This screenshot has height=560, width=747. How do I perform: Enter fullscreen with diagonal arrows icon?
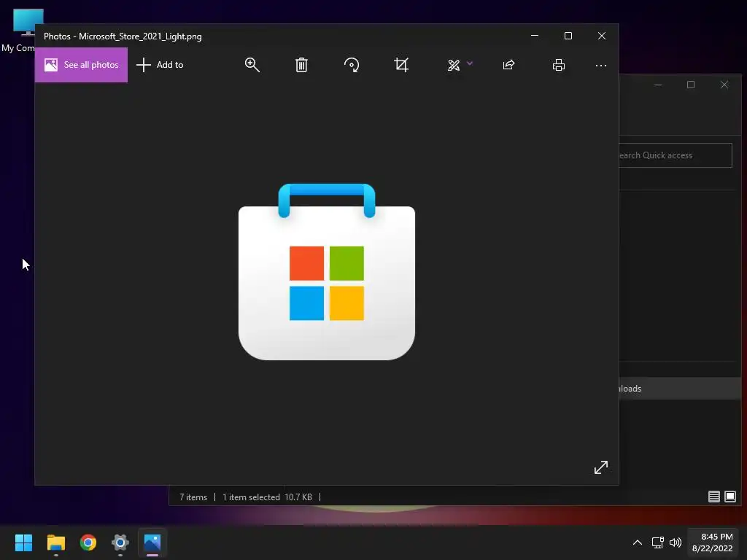click(x=601, y=467)
